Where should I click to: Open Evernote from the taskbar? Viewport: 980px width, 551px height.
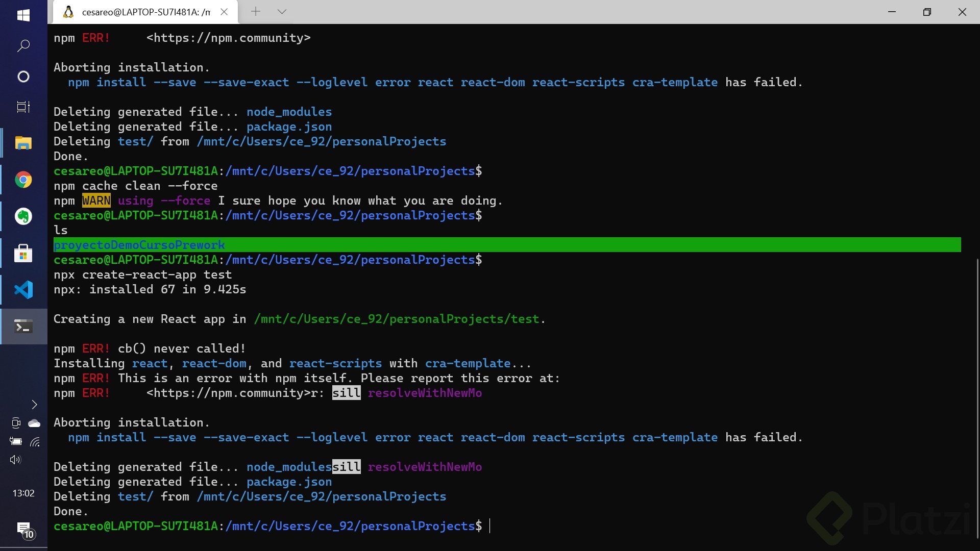23,217
